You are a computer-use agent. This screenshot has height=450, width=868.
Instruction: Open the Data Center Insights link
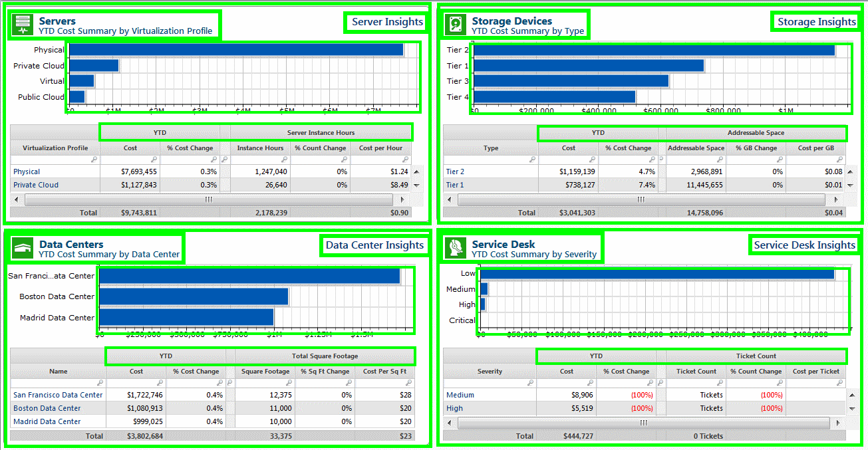374,245
